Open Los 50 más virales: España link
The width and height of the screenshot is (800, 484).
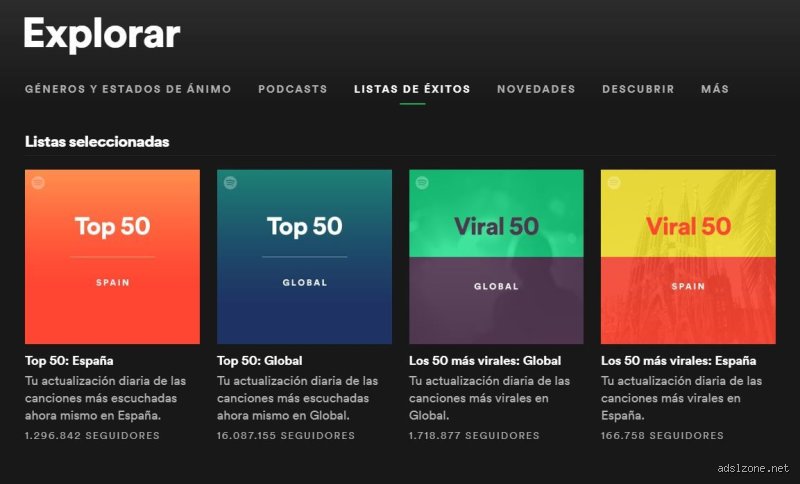(x=679, y=361)
